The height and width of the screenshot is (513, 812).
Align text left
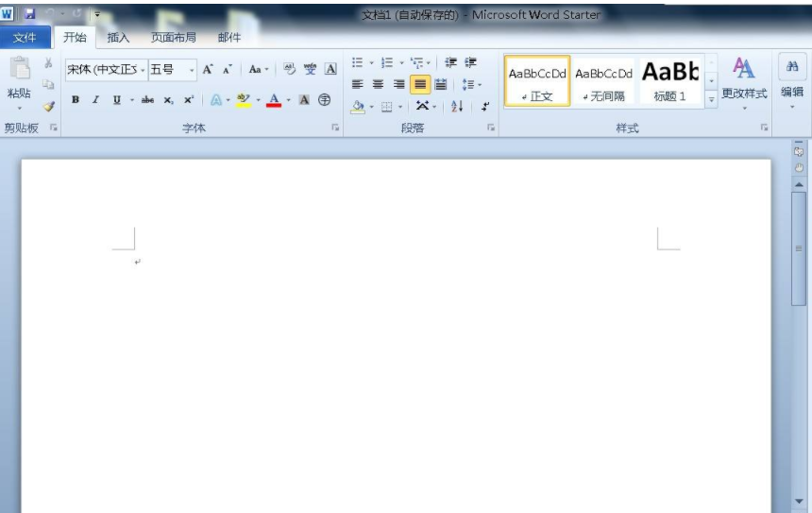click(x=357, y=84)
